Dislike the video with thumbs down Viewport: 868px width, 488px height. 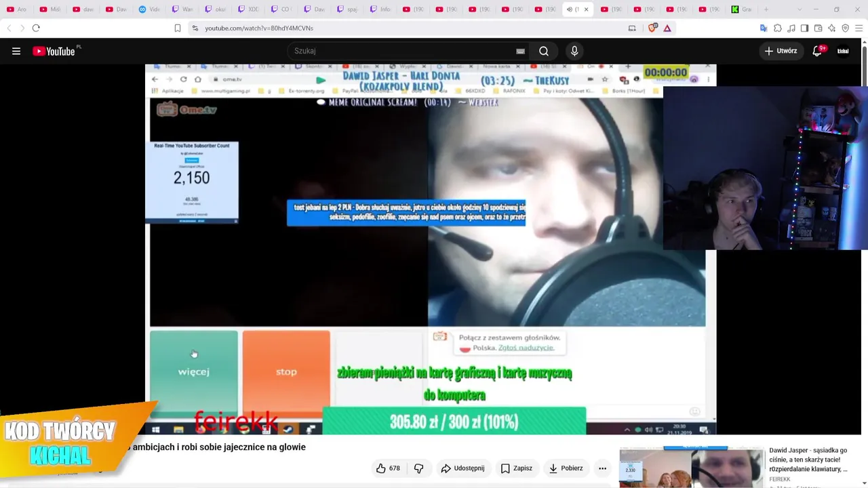(418, 468)
